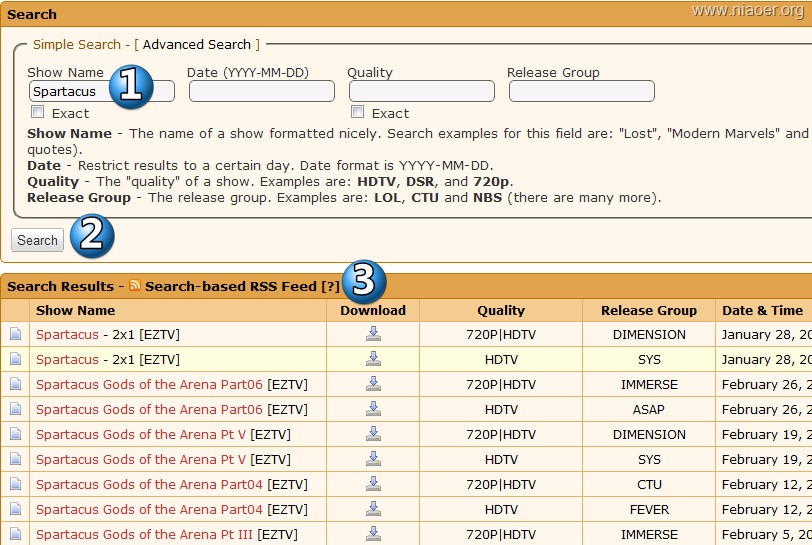This screenshot has height=545, width=812.
Task: Enable Exact checkbox under Show Name
Action: tap(38, 112)
